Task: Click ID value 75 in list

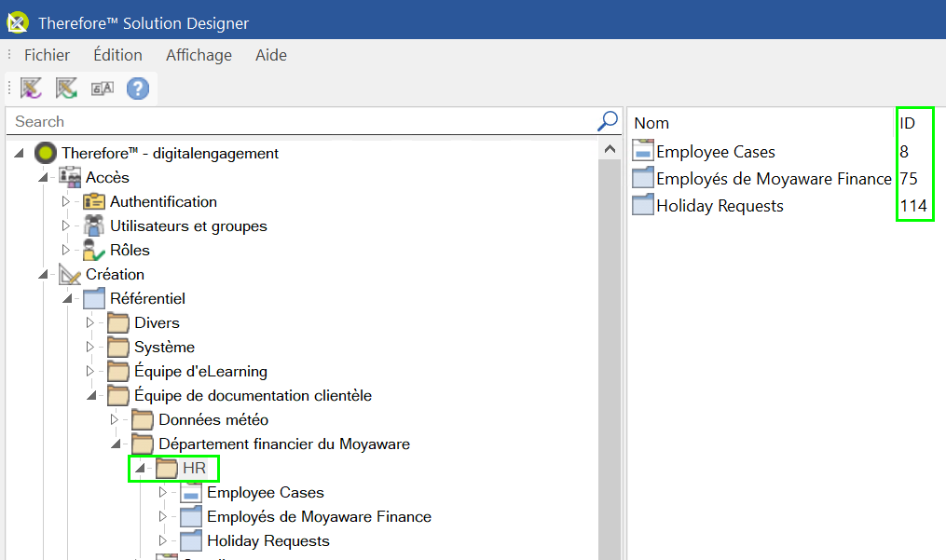Action: (x=909, y=179)
